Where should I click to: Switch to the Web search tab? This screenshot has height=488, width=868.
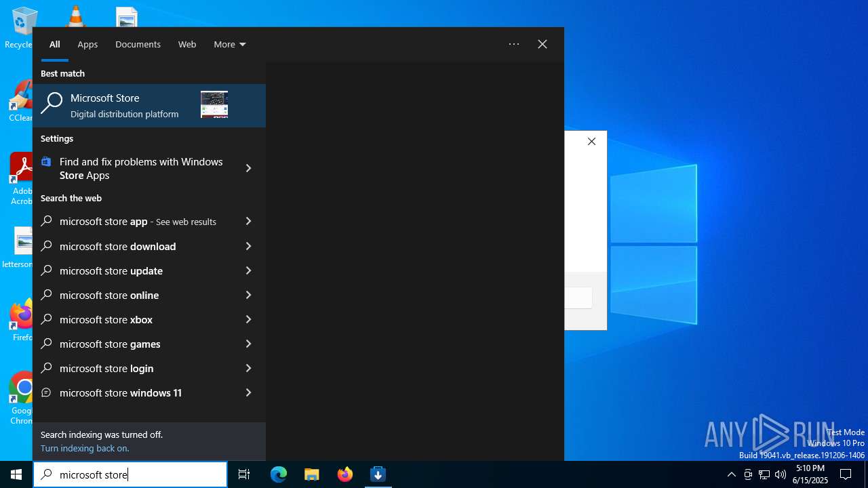click(x=187, y=44)
